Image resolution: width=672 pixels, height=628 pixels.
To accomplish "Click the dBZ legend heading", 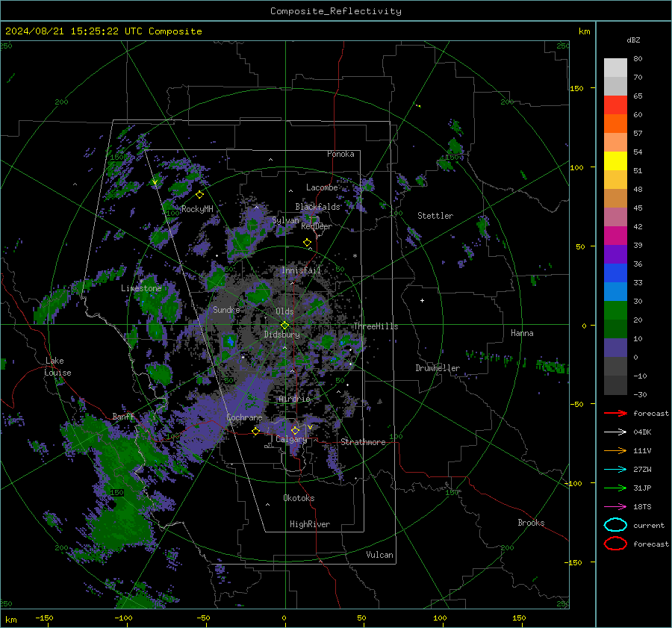I will click(x=633, y=40).
